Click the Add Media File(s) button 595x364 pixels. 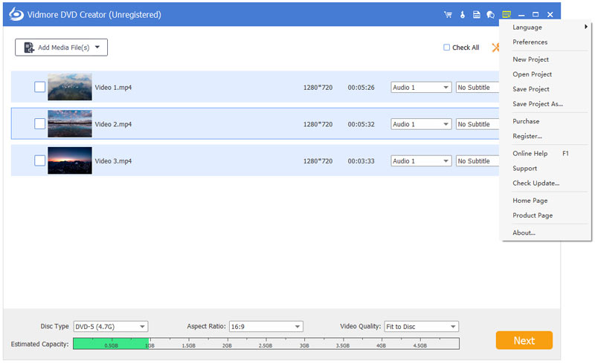pyautogui.click(x=62, y=48)
